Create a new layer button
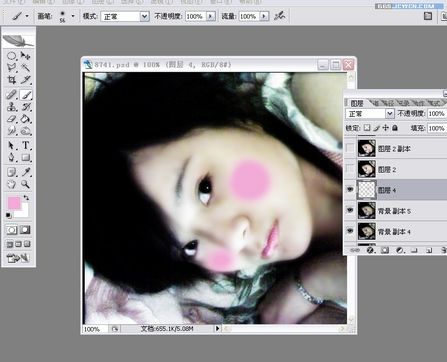The width and height of the screenshot is (447, 362). point(429,250)
